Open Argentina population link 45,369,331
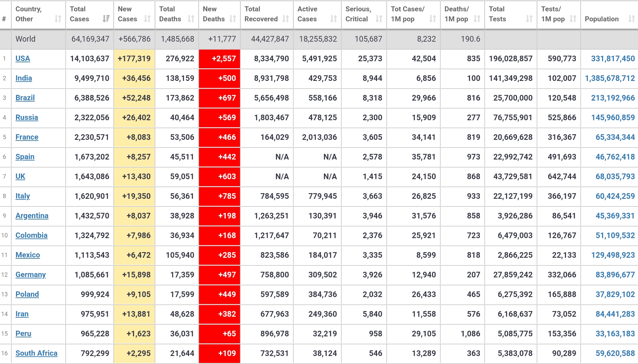 click(x=615, y=216)
